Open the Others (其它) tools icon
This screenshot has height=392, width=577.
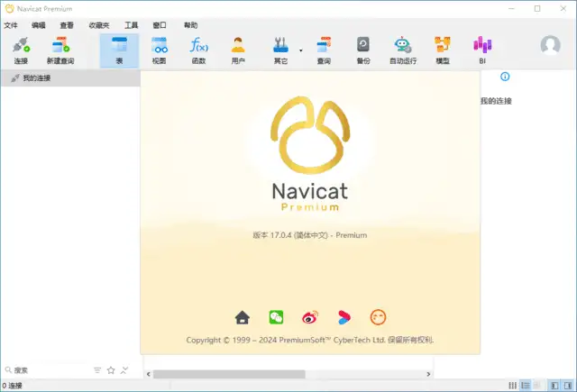pos(280,50)
